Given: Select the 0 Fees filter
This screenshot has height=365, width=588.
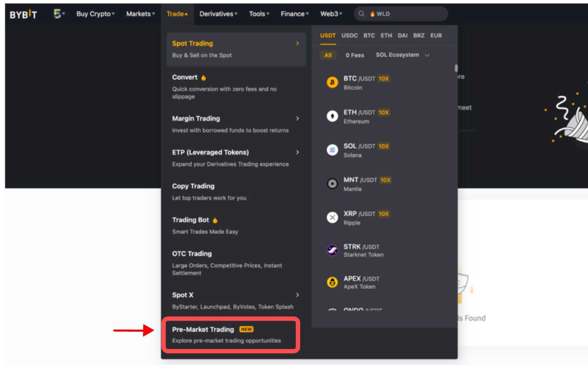Looking at the screenshot, I should (x=355, y=55).
